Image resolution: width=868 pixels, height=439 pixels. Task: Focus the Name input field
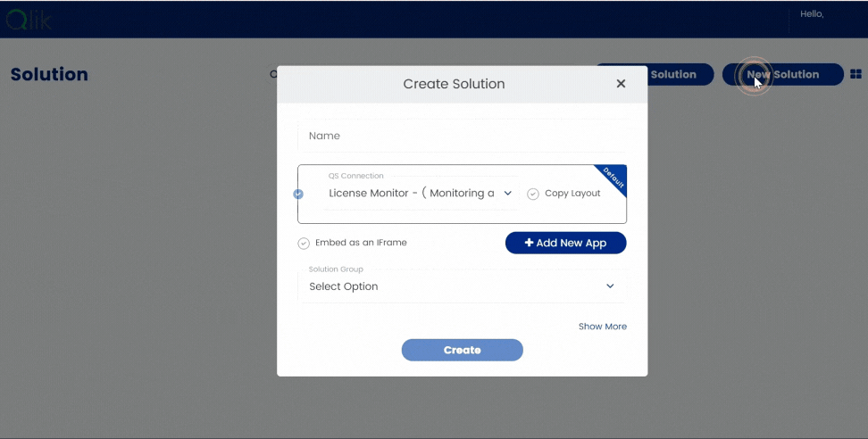click(x=462, y=137)
